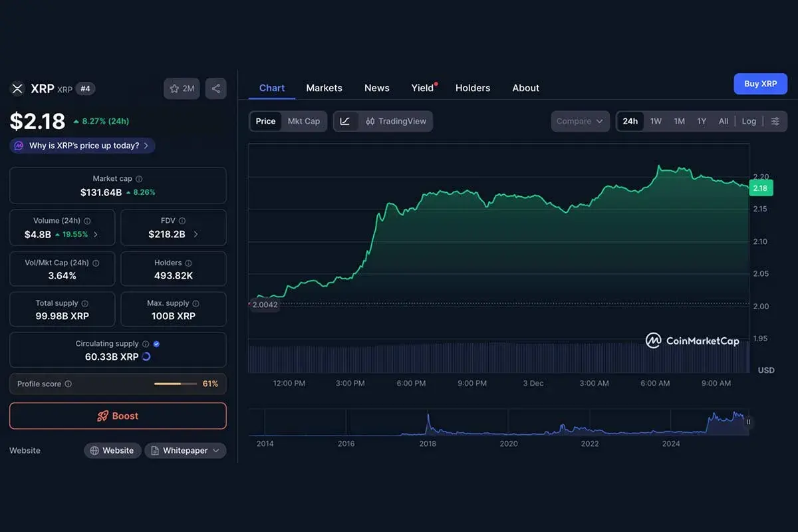Enable logarithmic scale with Log toggle

click(x=749, y=121)
